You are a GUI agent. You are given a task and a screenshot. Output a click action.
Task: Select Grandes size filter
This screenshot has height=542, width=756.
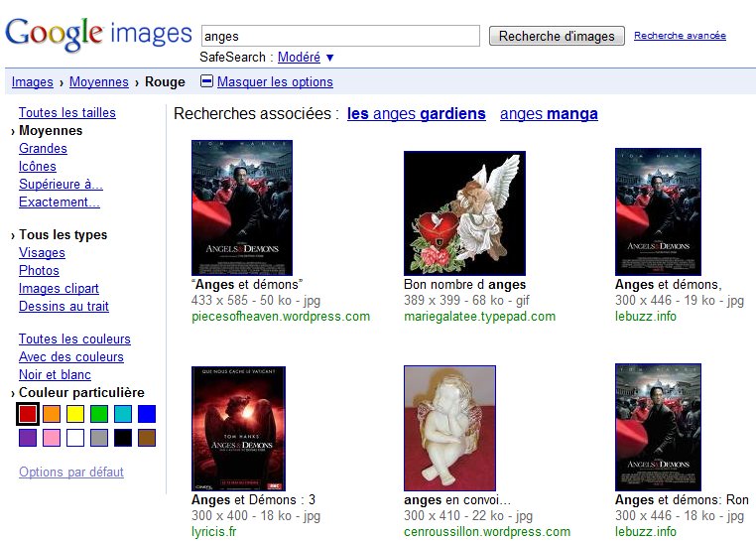pyautogui.click(x=43, y=148)
